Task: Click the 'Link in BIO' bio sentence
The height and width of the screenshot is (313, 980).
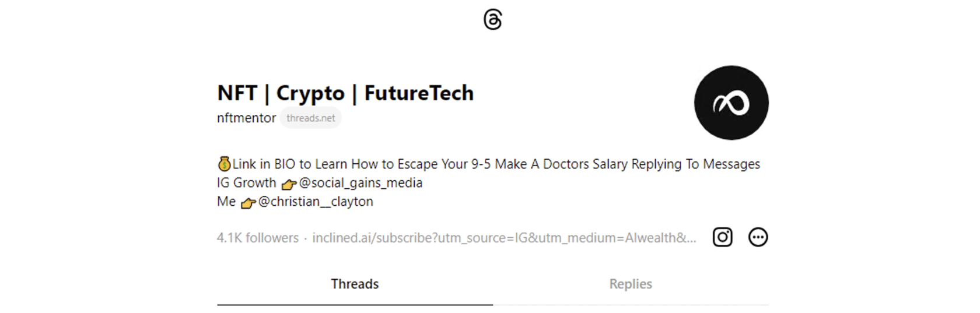Action: coord(496,164)
